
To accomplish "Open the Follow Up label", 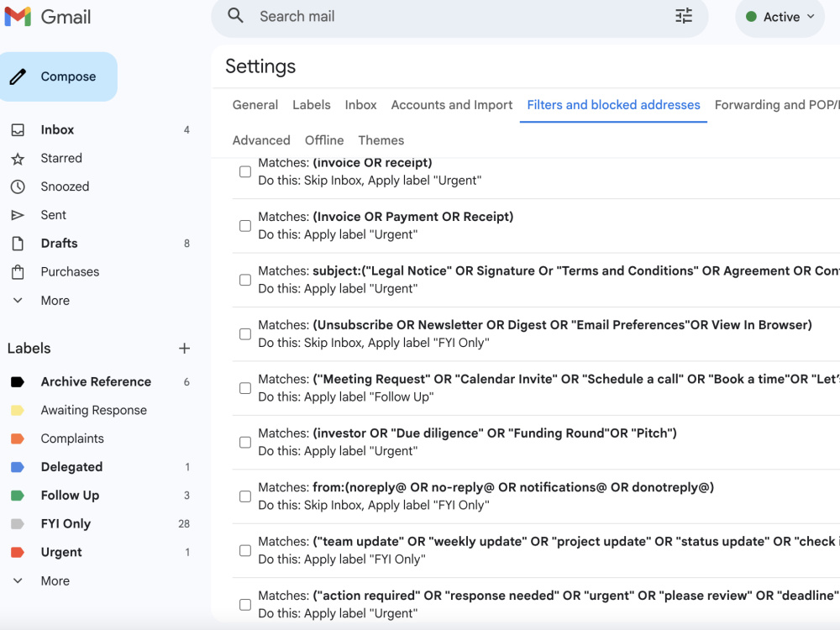I will click(x=71, y=496).
